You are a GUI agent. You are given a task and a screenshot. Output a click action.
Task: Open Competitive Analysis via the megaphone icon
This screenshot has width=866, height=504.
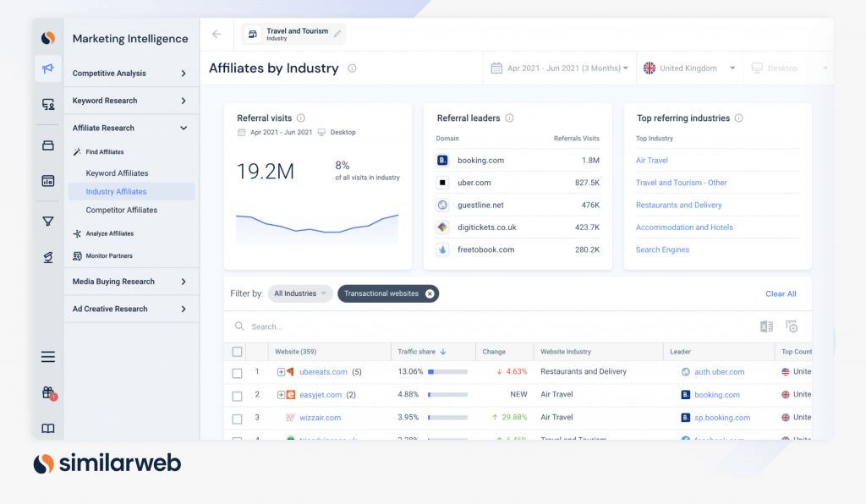[x=47, y=68]
